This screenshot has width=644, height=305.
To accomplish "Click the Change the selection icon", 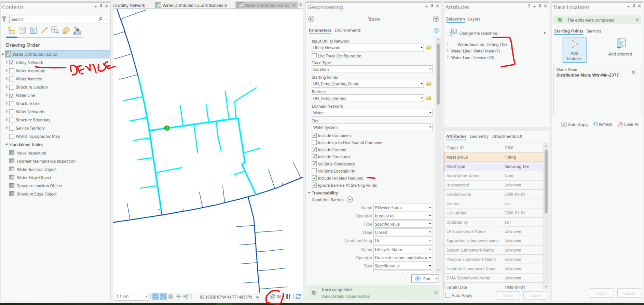I will point(453,33).
